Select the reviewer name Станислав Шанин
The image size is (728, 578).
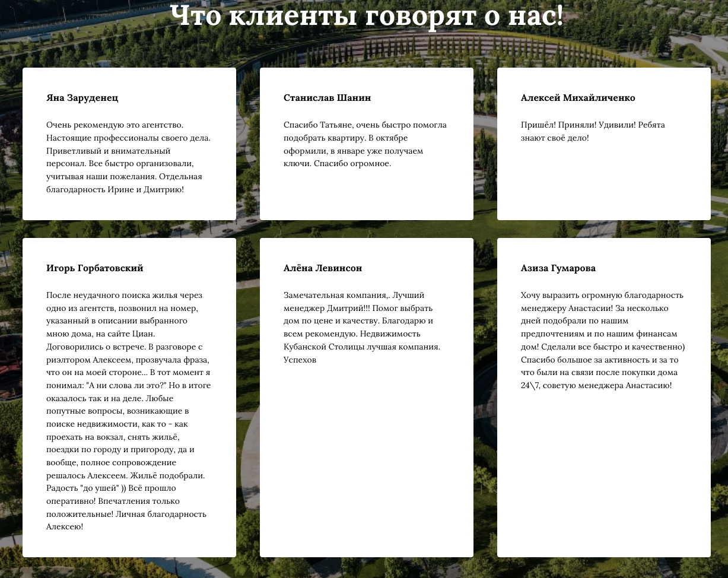[328, 98]
